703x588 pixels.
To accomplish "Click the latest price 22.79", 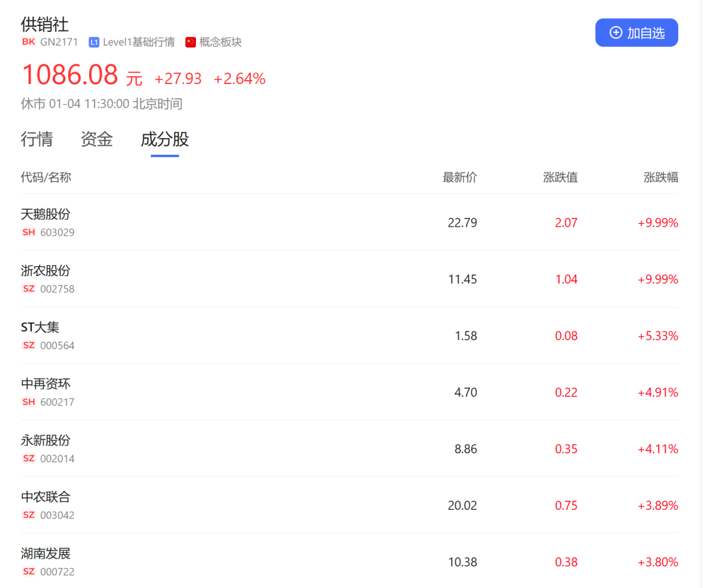I will pos(462,223).
